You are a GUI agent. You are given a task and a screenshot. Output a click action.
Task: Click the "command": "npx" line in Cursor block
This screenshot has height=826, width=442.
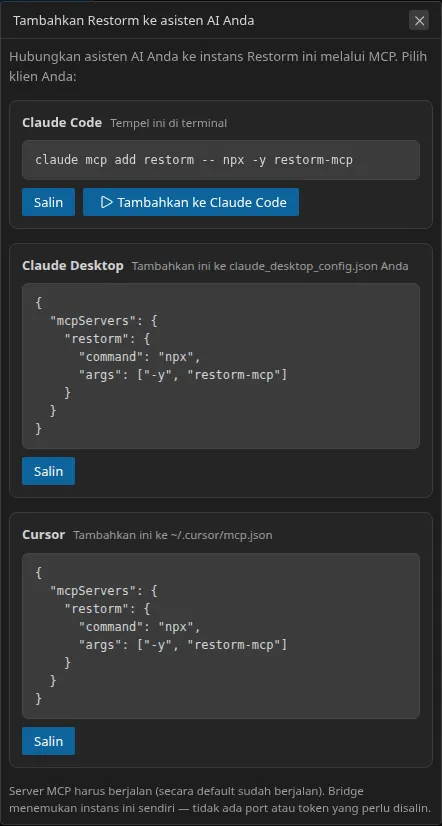140,627
